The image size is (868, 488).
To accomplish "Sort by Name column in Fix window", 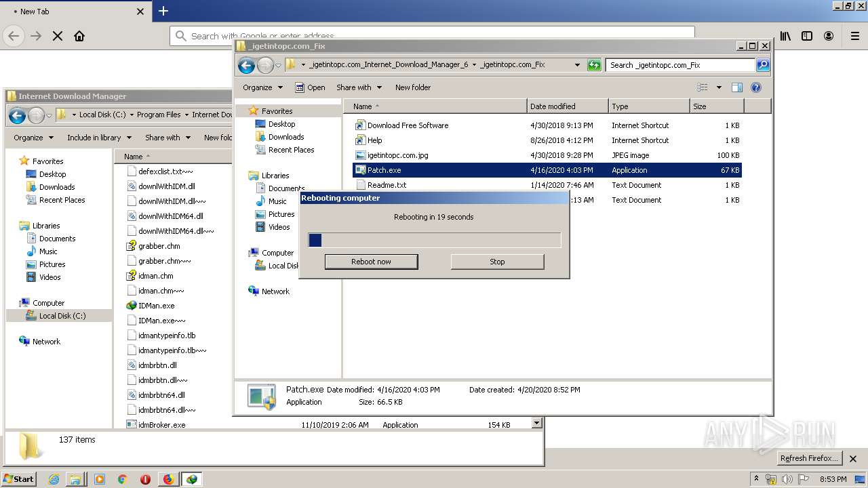I will 435,106.
